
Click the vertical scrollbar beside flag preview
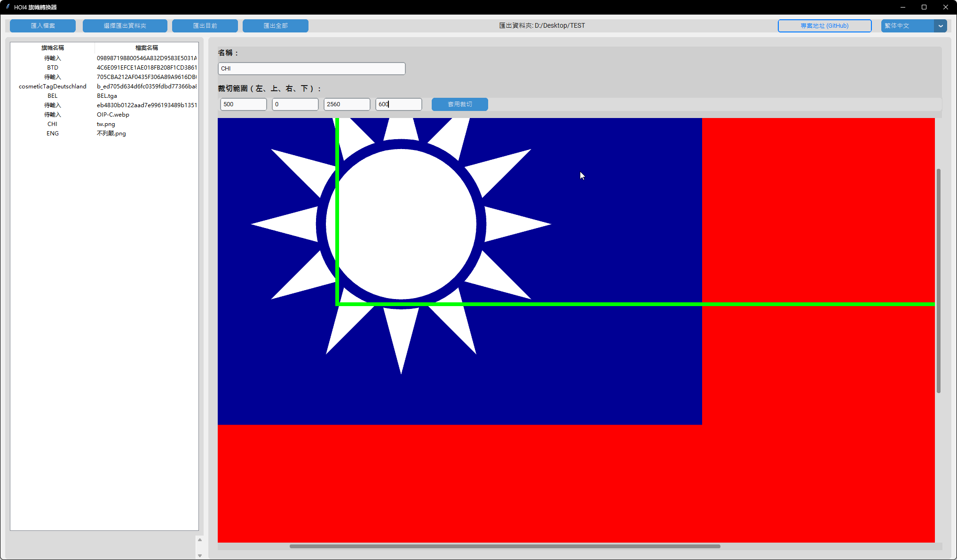(x=938, y=280)
